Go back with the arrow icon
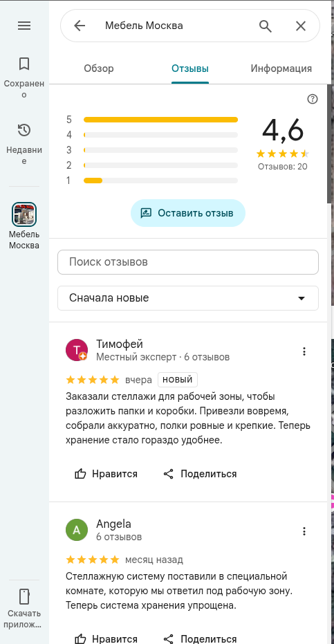Viewport: 334px width, 644px height. (80, 26)
